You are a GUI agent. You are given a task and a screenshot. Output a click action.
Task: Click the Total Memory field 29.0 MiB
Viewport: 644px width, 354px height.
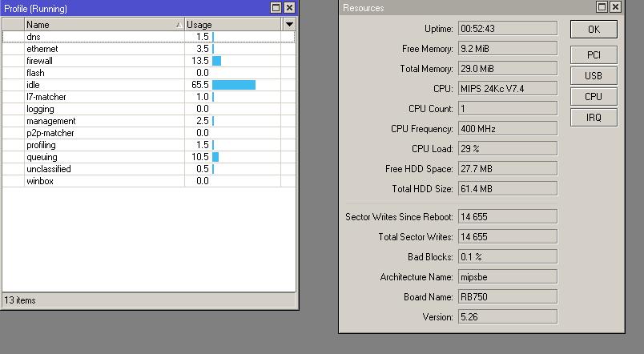(x=508, y=69)
